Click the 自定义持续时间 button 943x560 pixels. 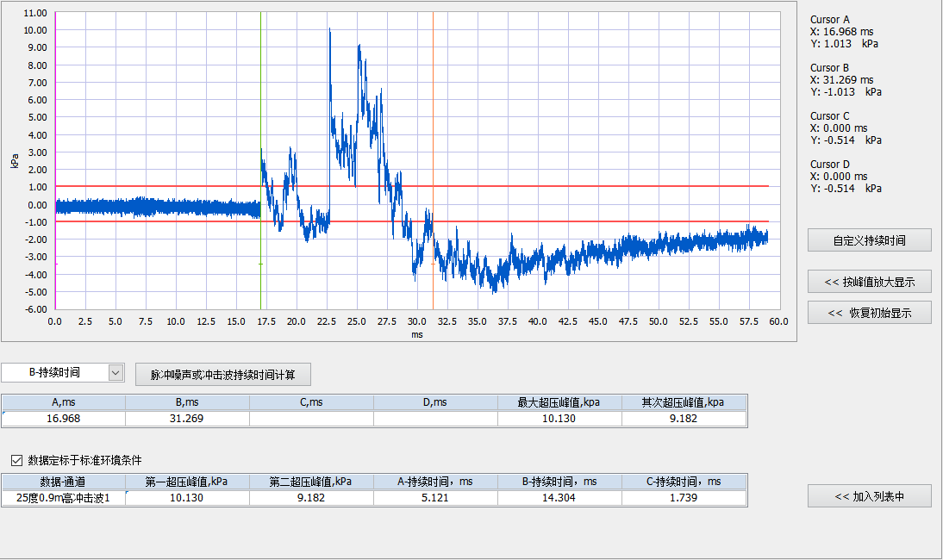click(x=869, y=240)
